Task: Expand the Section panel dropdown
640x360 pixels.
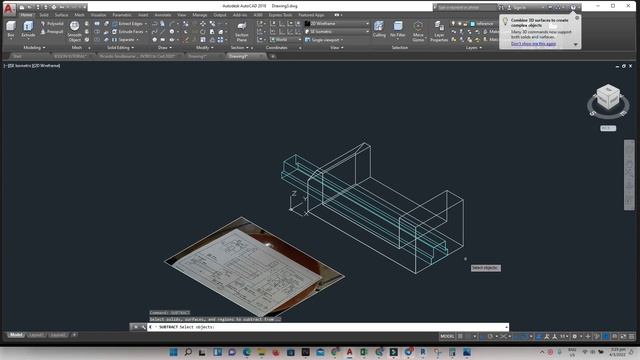Action: 239,48
